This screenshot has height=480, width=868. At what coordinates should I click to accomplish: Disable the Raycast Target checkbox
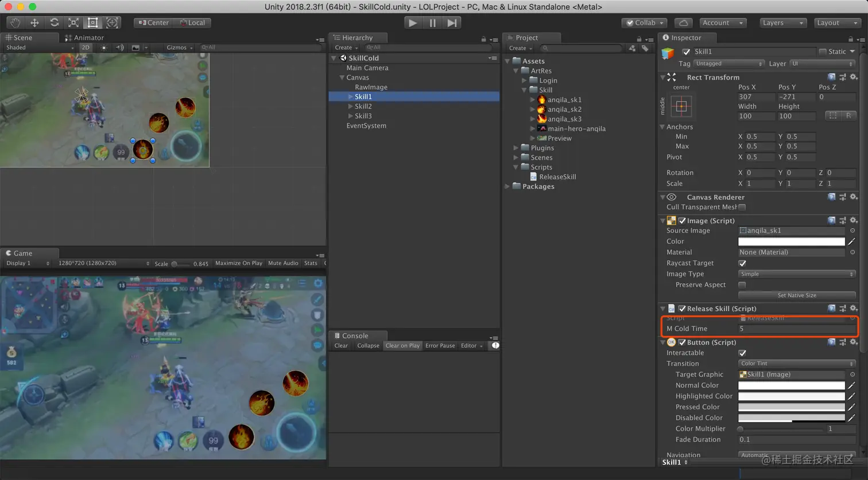point(742,263)
